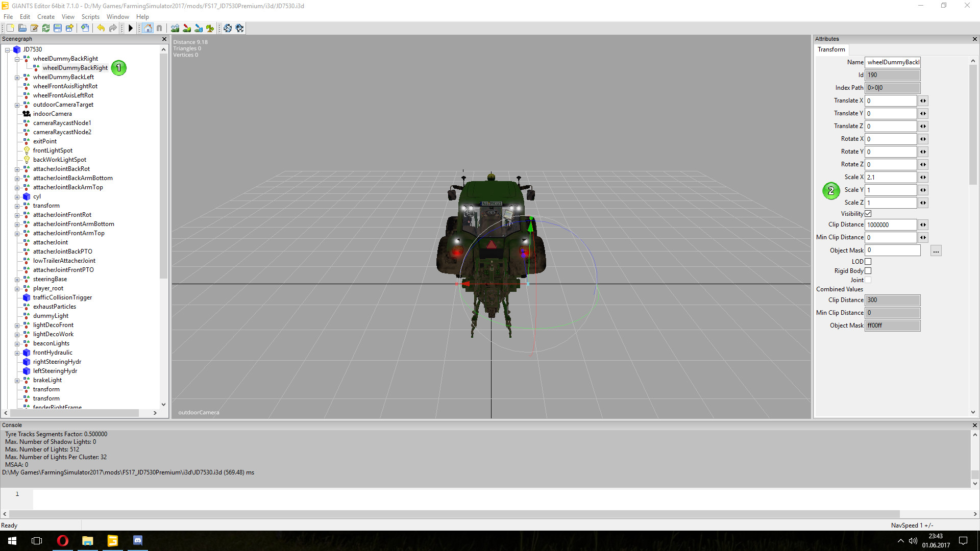Click the Save floppy disk icon
Viewport: 980px width, 551px height.
point(58,28)
